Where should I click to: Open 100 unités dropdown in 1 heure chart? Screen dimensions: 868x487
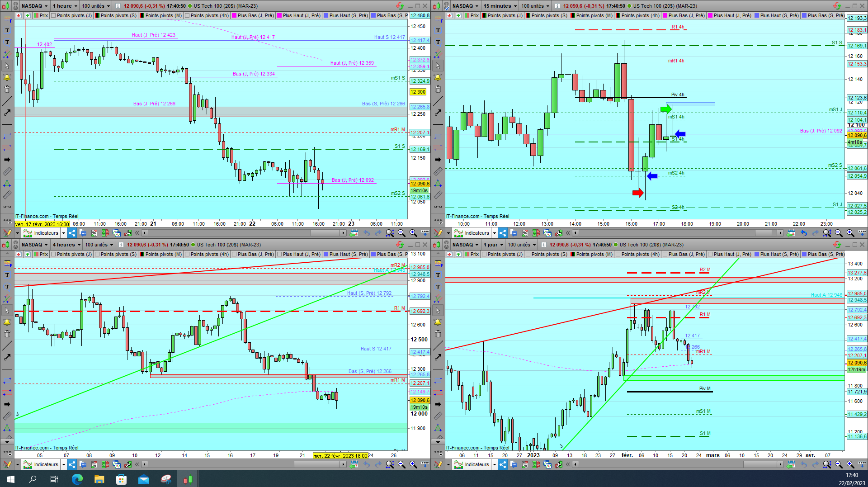click(x=96, y=6)
